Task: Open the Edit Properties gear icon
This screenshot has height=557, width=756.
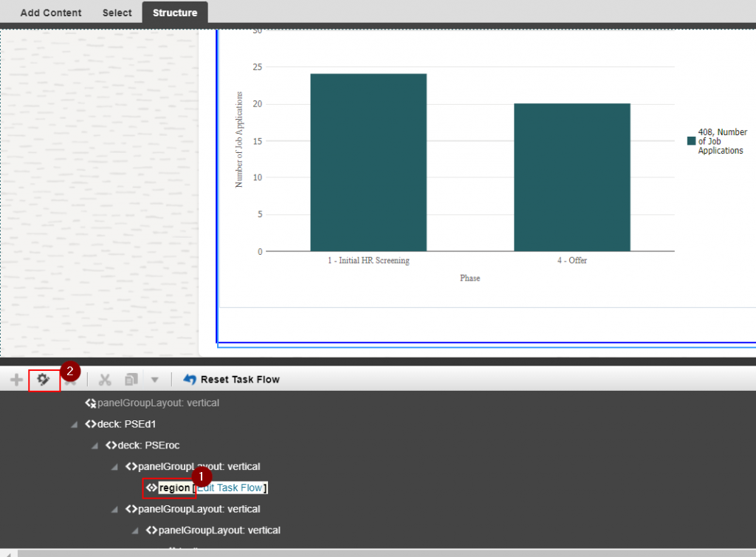Action: (x=43, y=379)
